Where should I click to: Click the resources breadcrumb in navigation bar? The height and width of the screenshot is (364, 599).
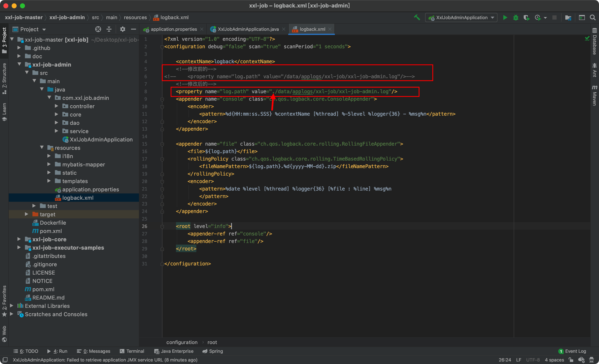click(x=135, y=17)
